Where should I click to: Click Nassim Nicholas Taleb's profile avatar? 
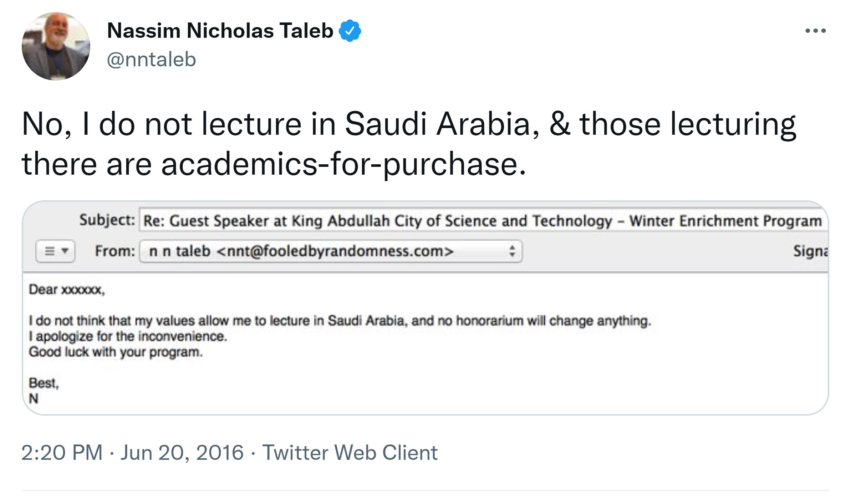[56, 46]
